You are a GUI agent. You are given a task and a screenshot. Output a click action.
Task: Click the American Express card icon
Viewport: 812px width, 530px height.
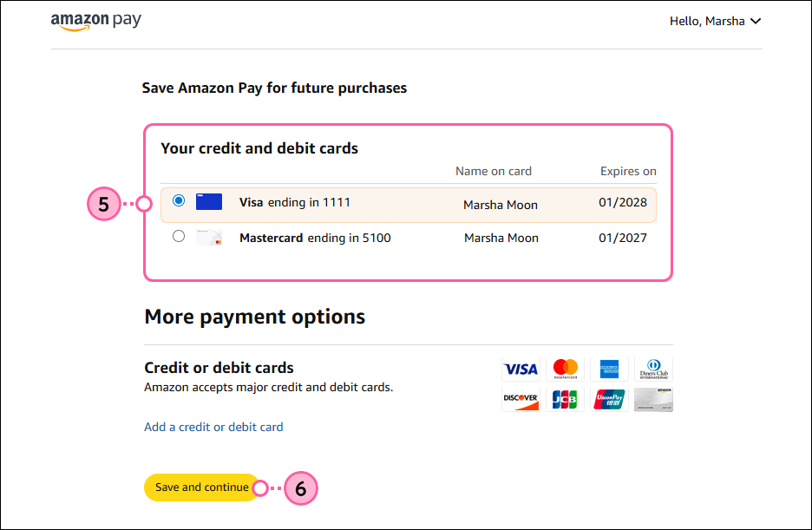click(x=609, y=369)
